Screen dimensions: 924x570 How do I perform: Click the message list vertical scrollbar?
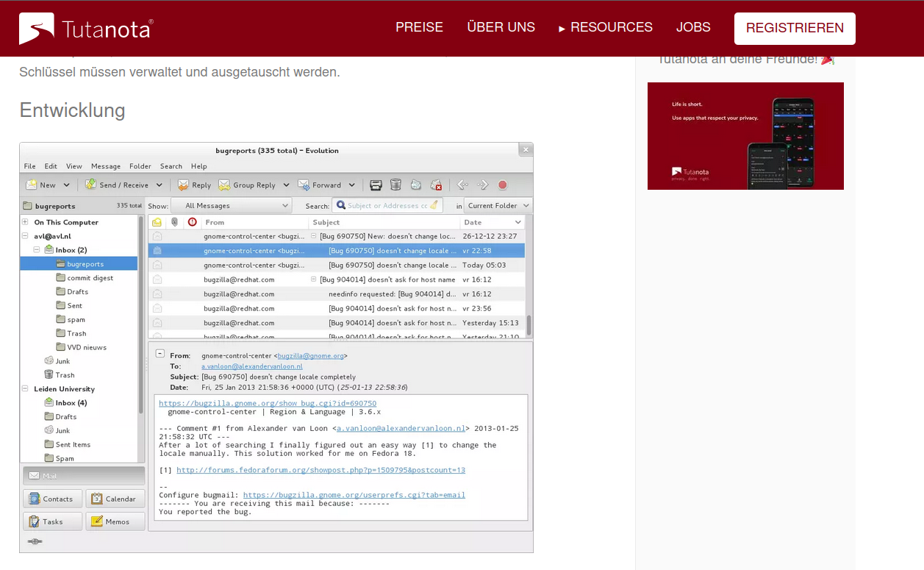[529, 324]
